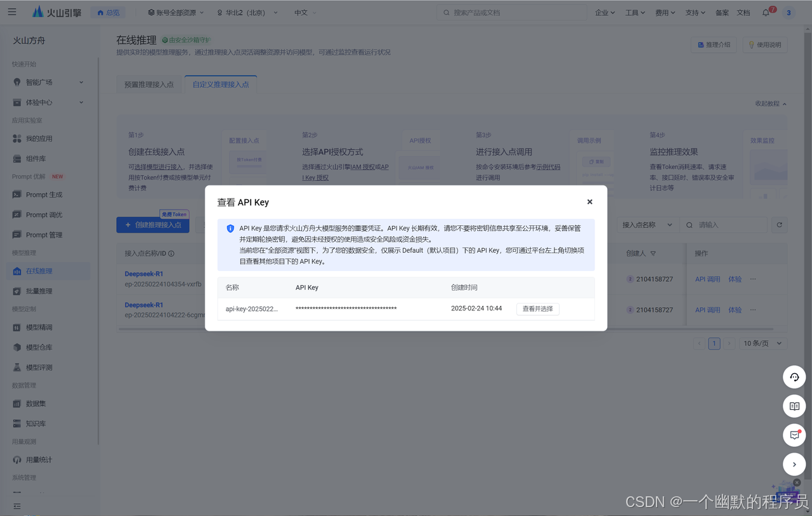The height and width of the screenshot is (516, 812).
Task: Select 在线推理 in the sidebar
Action: (49, 271)
